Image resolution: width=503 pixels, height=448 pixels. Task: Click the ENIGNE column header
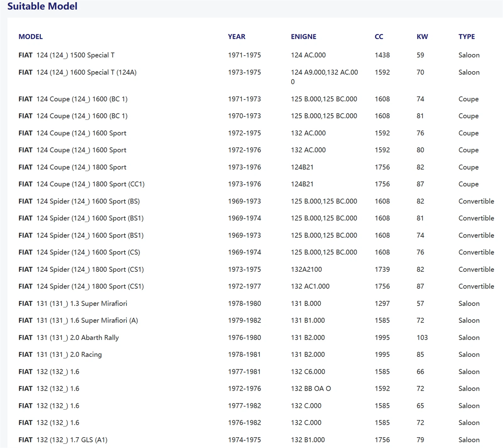point(303,36)
